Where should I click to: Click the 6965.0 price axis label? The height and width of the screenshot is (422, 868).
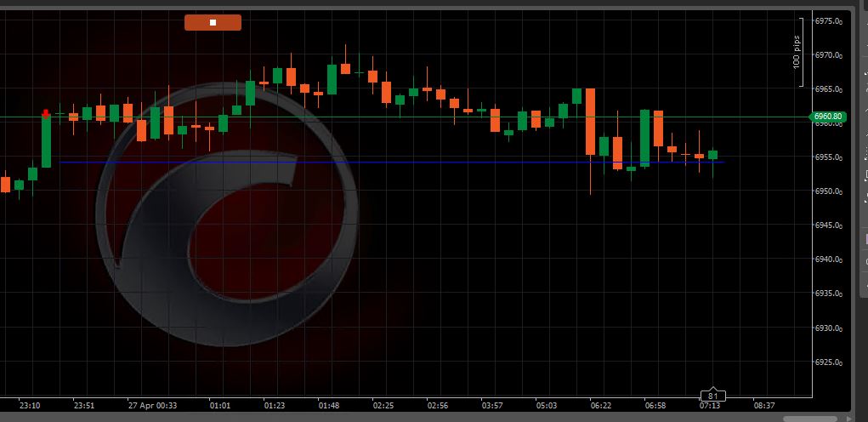pos(828,89)
